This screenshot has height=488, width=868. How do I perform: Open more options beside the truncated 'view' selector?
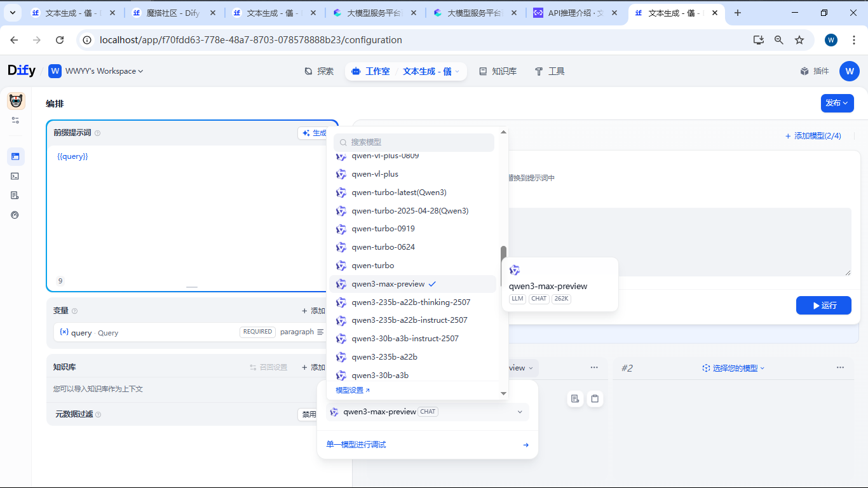[594, 368]
